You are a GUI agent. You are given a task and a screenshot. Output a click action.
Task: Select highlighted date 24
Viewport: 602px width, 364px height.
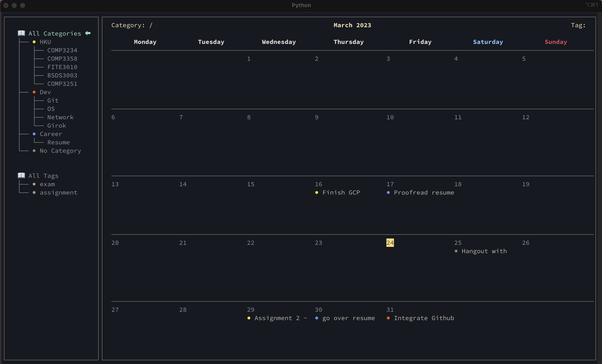(390, 243)
